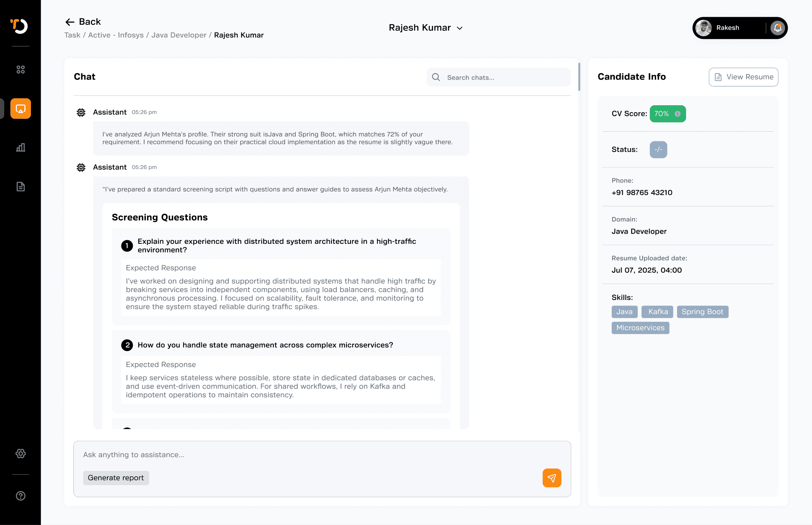Click the View Resume button

point(743,77)
